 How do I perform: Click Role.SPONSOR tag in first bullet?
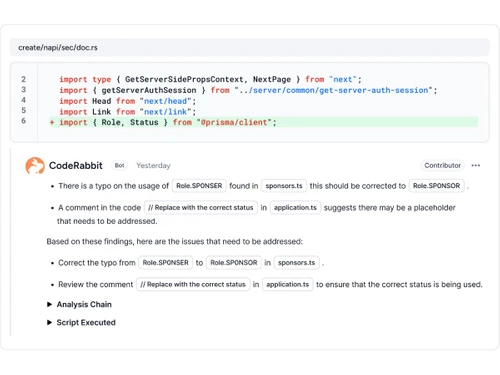436,186
